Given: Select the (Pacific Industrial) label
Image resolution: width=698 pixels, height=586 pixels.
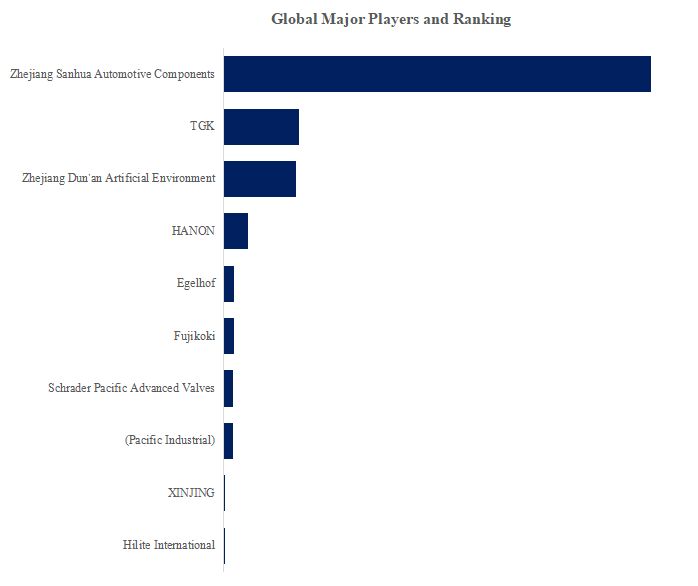Looking at the screenshot, I should [x=170, y=440].
